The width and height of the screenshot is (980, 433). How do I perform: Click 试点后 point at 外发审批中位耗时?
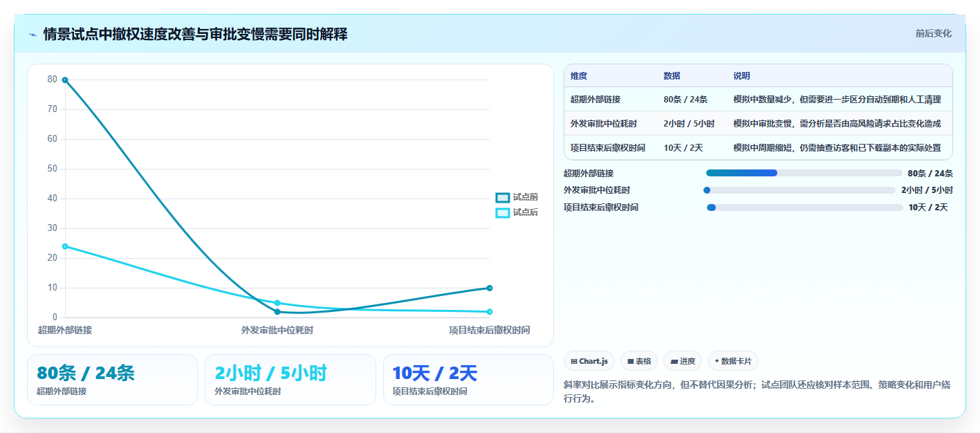tap(277, 303)
